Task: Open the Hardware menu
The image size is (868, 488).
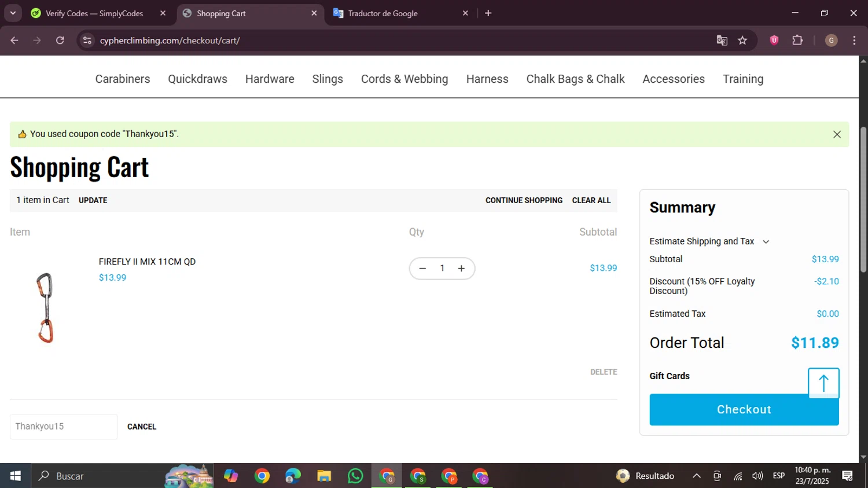Action: 270,79
